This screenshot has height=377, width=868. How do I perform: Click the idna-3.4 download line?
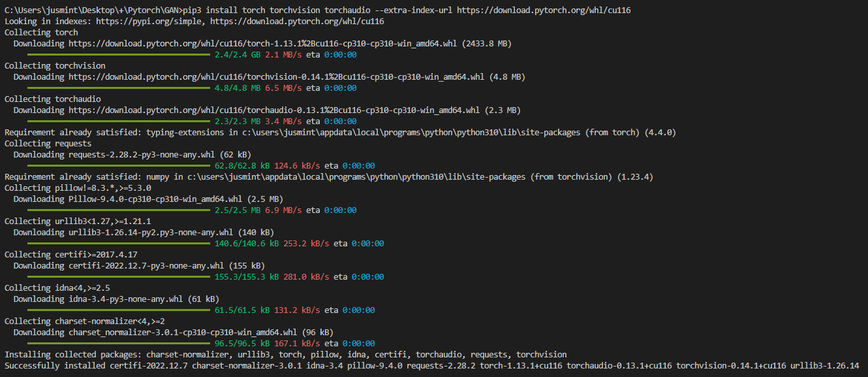click(116, 299)
